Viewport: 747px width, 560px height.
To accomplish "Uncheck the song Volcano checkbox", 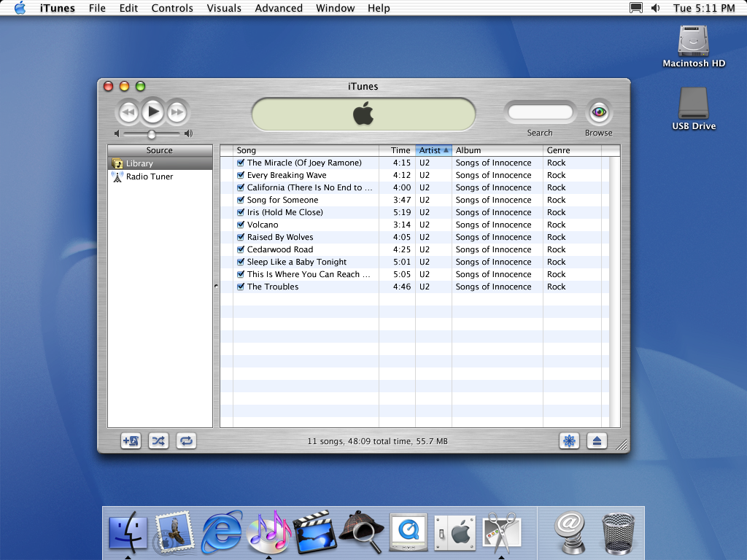I will pyautogui.click(x=241, y=225).
